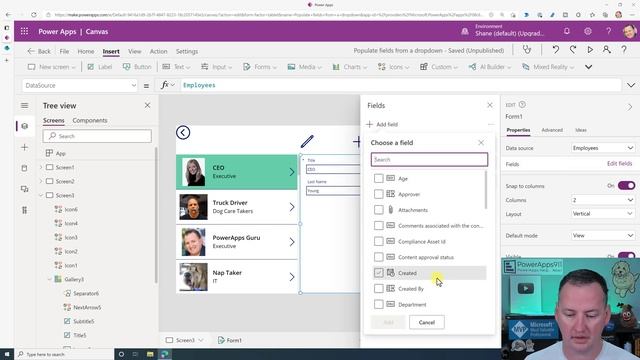Image resolution: width=640 pixels, height=360 pixels.
Task: Click Windows Start button
Action: tap(7, 354)
